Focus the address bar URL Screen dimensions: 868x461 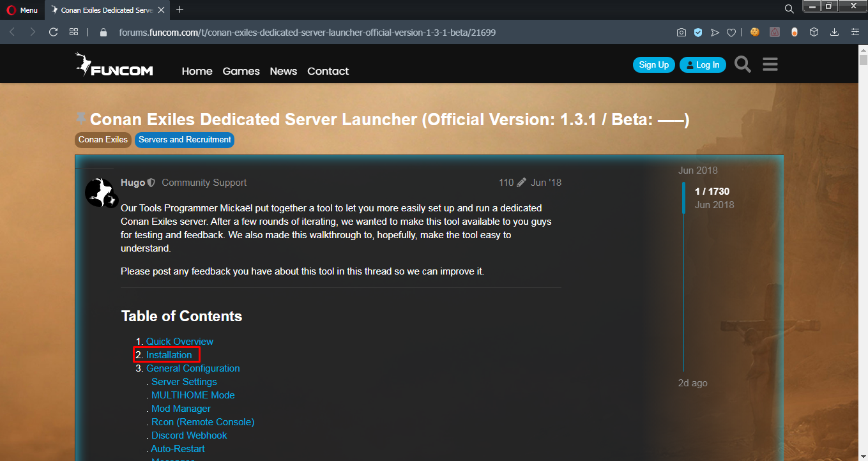(x=307, y=32)
